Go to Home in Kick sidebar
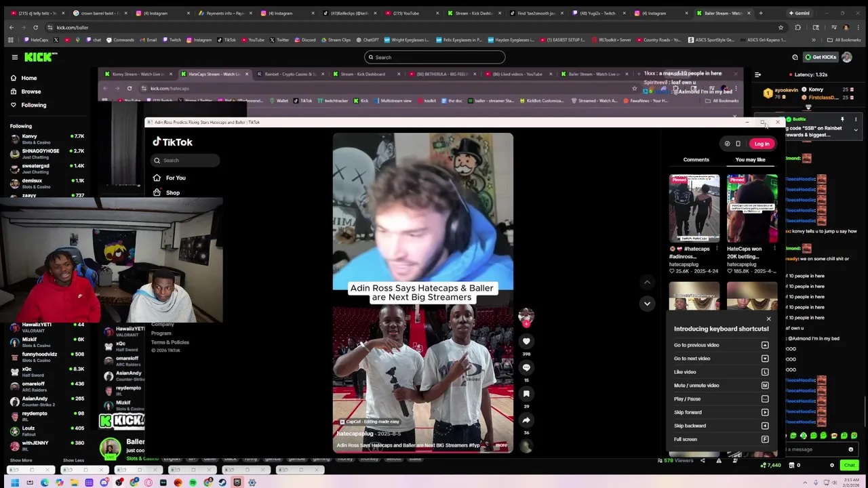Viewport: 868px width, 488px height. click(28, 78)
